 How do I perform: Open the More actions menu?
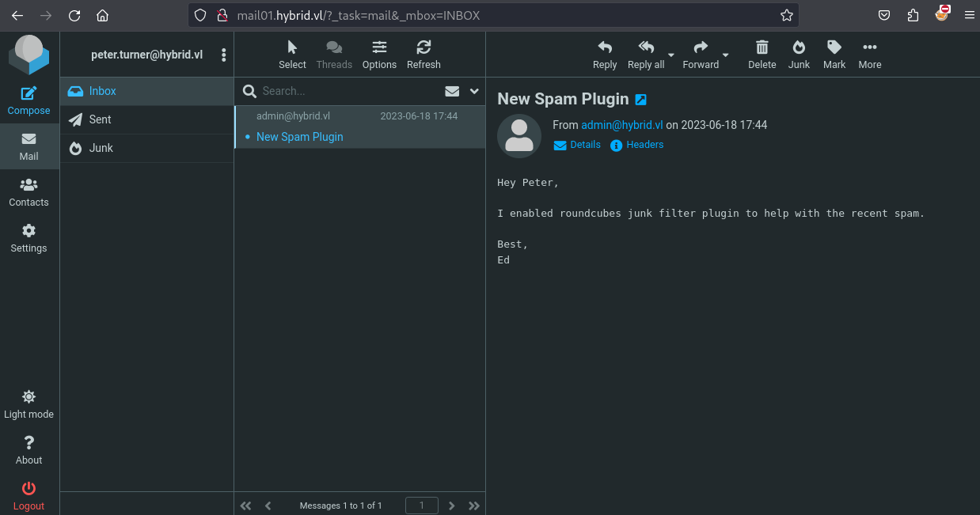click(870, 55)
